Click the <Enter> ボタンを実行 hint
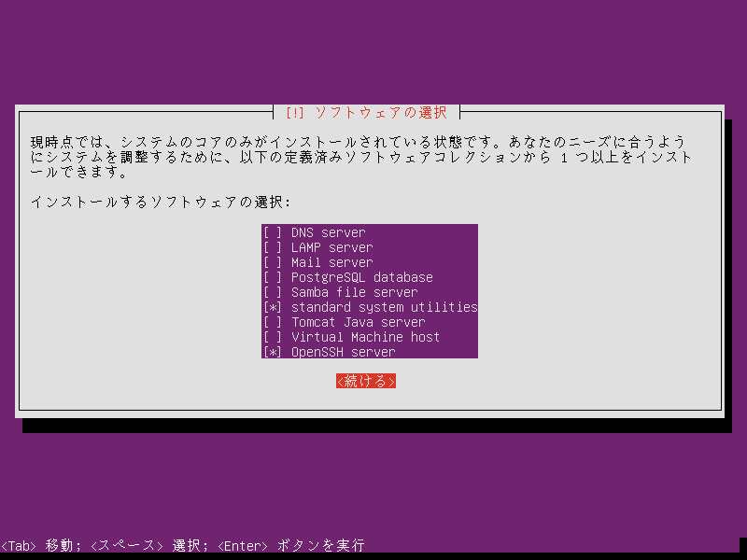This screenshot has height=560, width=747. (290, 545)
